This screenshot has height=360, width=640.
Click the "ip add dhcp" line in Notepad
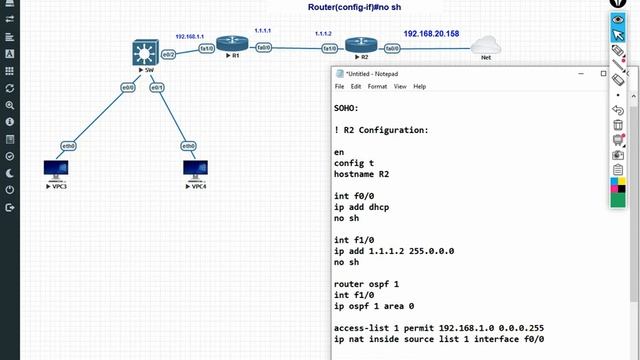[361, 207]
